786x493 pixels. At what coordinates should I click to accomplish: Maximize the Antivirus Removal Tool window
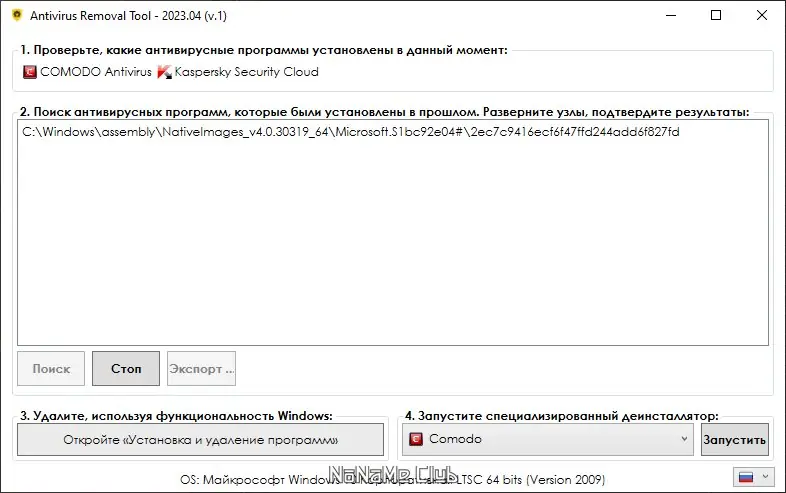point(716,16)
